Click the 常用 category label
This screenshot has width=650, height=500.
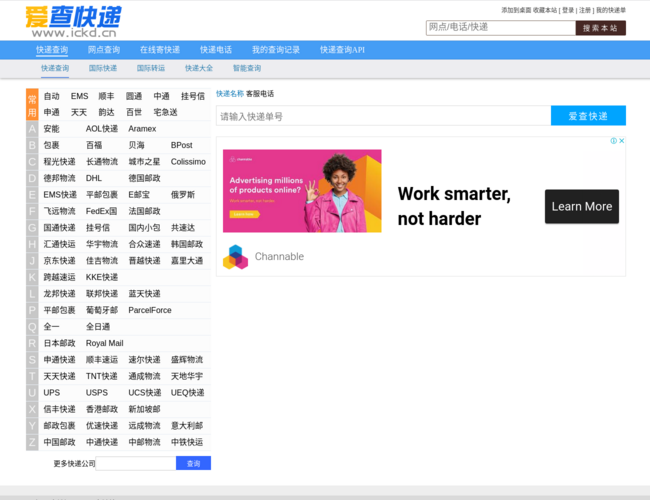[32, 105]
